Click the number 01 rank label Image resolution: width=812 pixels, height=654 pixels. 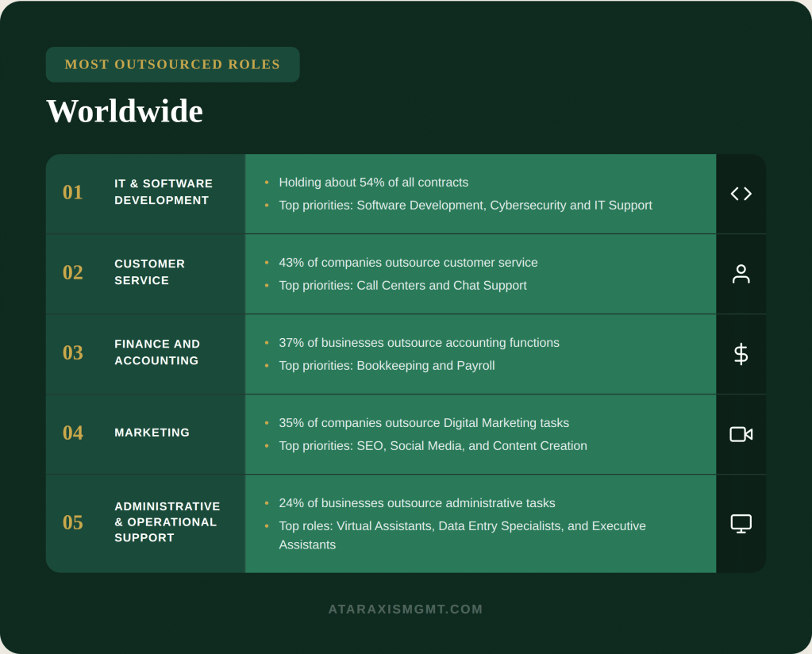pos(73,193)
